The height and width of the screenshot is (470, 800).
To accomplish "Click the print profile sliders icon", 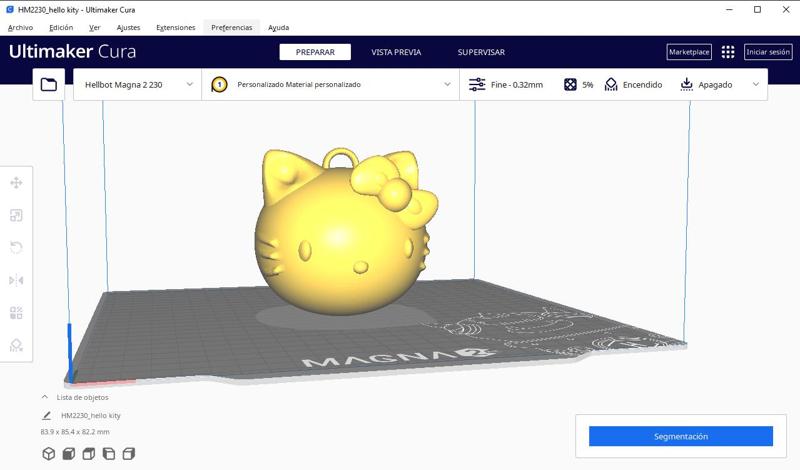I will [x=477, y=85].
